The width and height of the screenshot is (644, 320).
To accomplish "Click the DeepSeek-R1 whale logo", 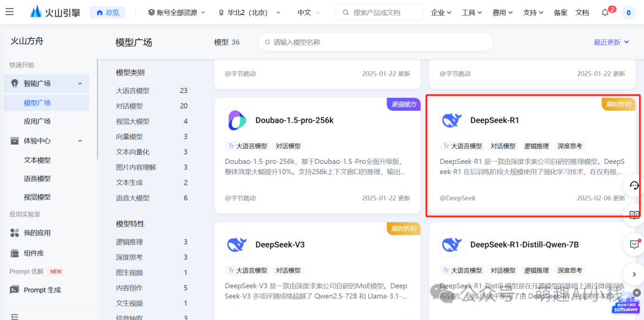I will click(x=452, y=120).
